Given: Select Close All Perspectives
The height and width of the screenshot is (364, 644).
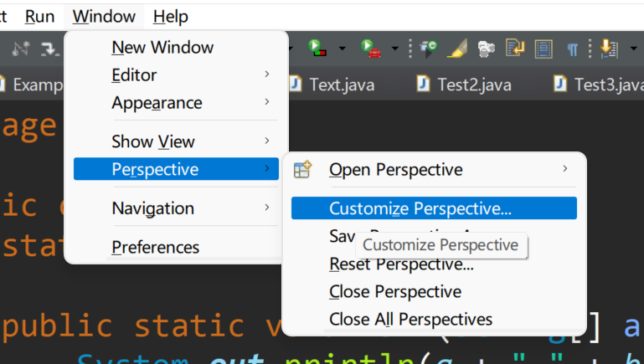Looking at the screenshot, I should tap(410, 319).
